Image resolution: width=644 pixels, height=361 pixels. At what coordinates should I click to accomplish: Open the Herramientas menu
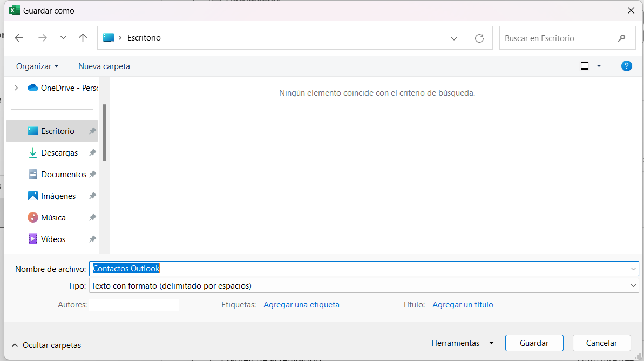(x=462, y=343)
